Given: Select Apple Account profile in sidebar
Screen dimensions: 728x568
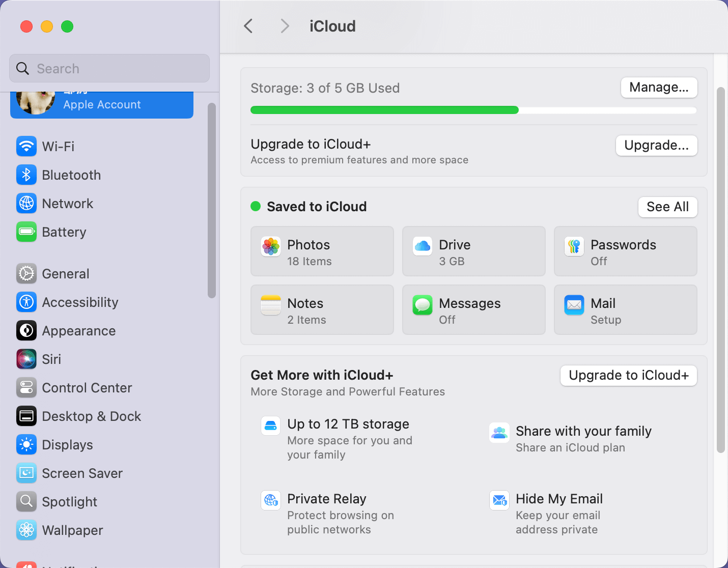Looking at the screenshot, I should click(x=102, y=104).
